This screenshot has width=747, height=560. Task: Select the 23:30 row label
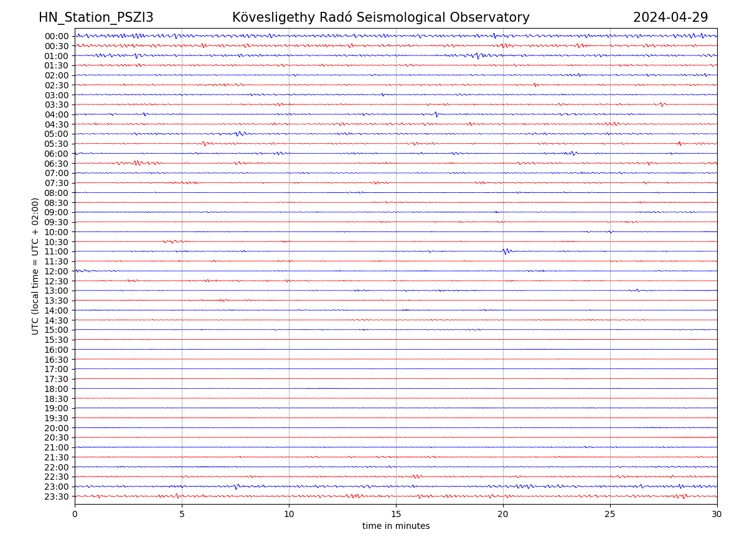point(57,497)
